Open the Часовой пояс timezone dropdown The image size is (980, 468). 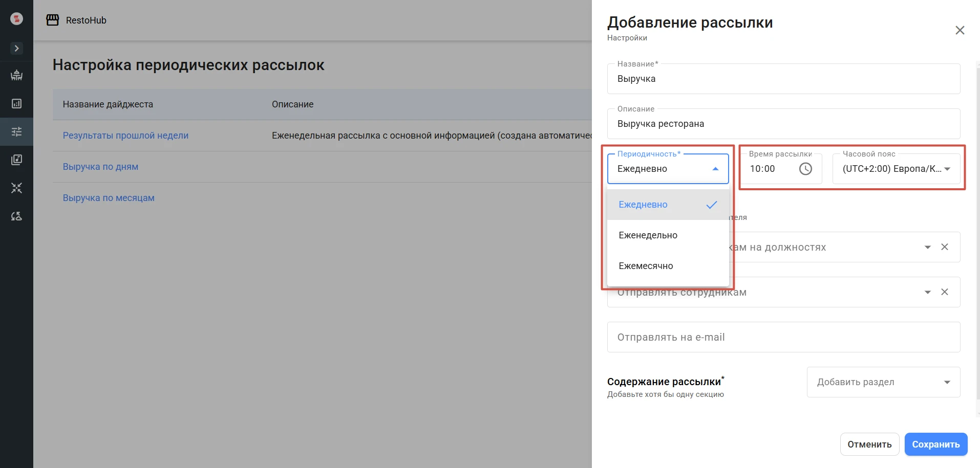(896, 169)
